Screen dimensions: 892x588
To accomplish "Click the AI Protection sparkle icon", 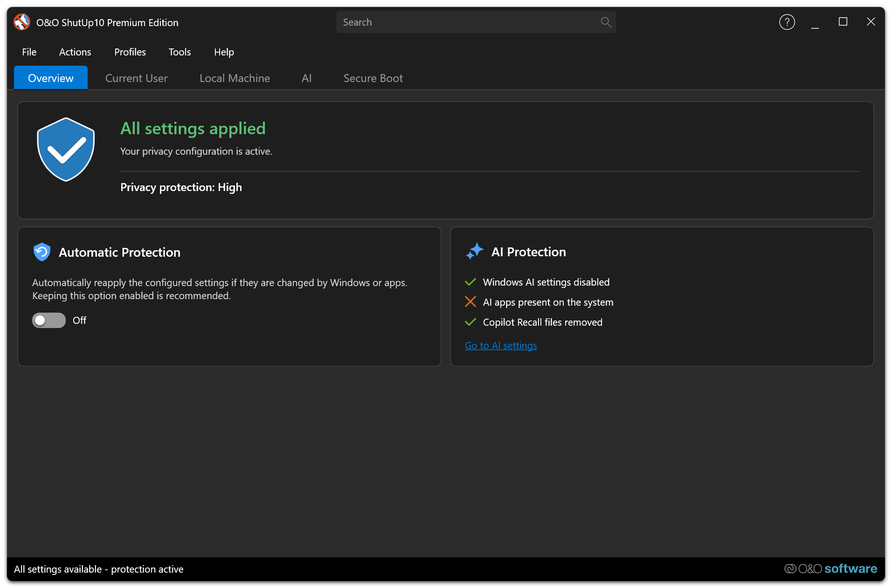I will pyautogui.click(x=475, y=252).
